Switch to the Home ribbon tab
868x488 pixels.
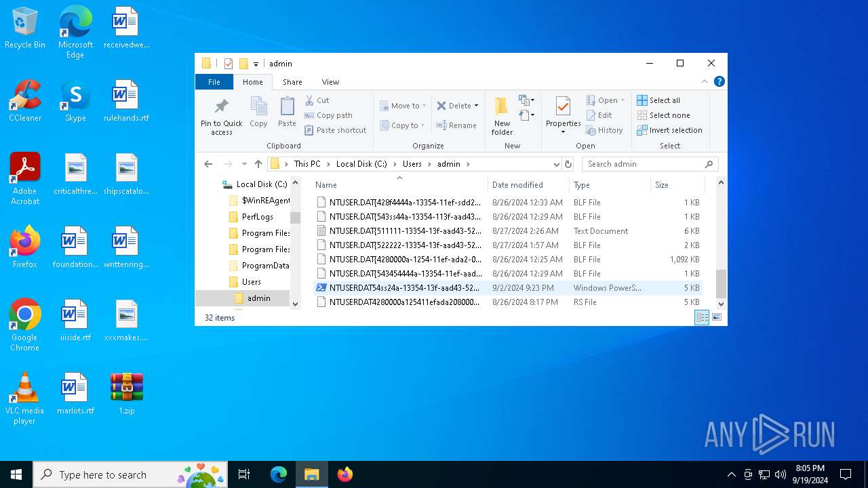tap(253, 82)
